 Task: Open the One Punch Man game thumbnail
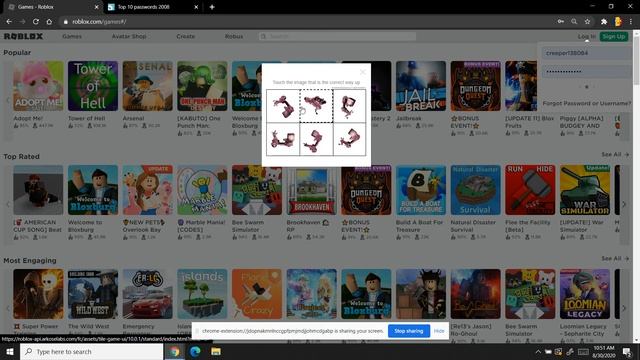coord(202,86)
